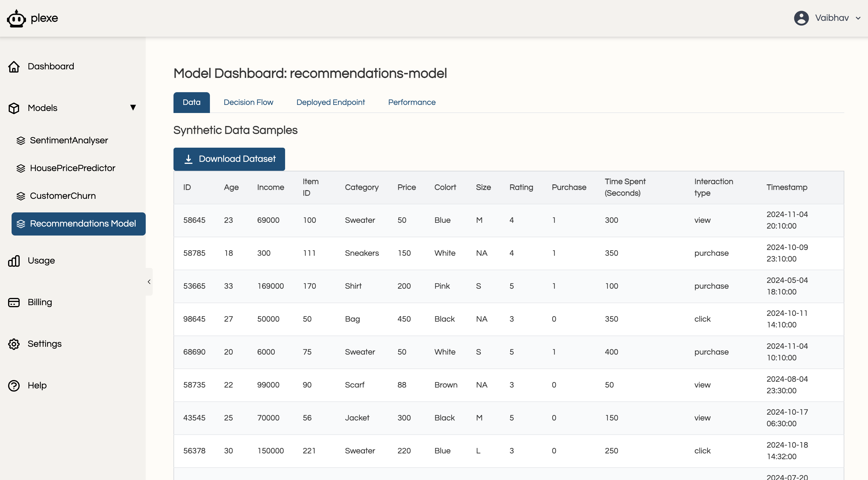Click the Usage bar chart icon
Viewport: 868px width, 480px height.
[x=14, y=261]
